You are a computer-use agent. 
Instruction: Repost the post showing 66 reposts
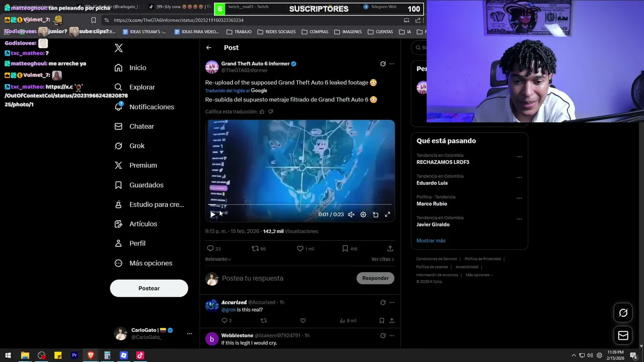click(259, 248)
